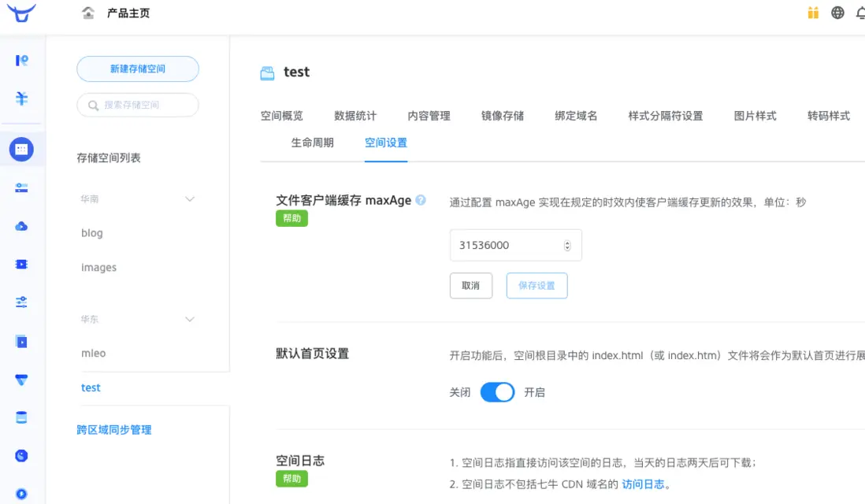The width and height of the screenshot is (865, 504).
Task: Select the highlighted object storage sidebar icon
Action: click(x=21, y=150)
